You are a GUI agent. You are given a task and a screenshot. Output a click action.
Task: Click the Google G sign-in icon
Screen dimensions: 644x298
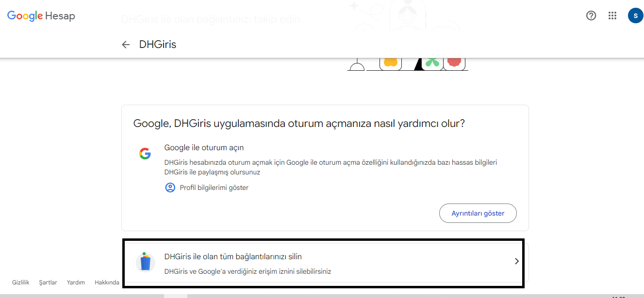145,153
